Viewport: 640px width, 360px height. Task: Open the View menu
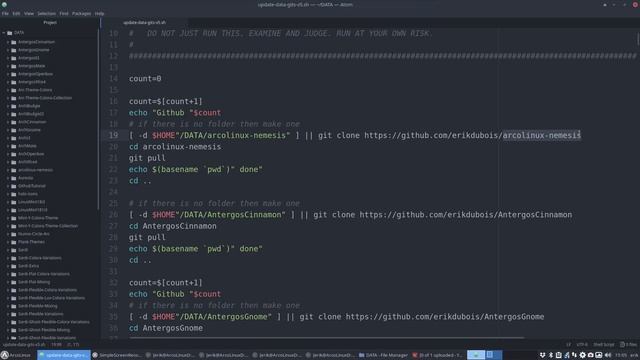[29, 13]
